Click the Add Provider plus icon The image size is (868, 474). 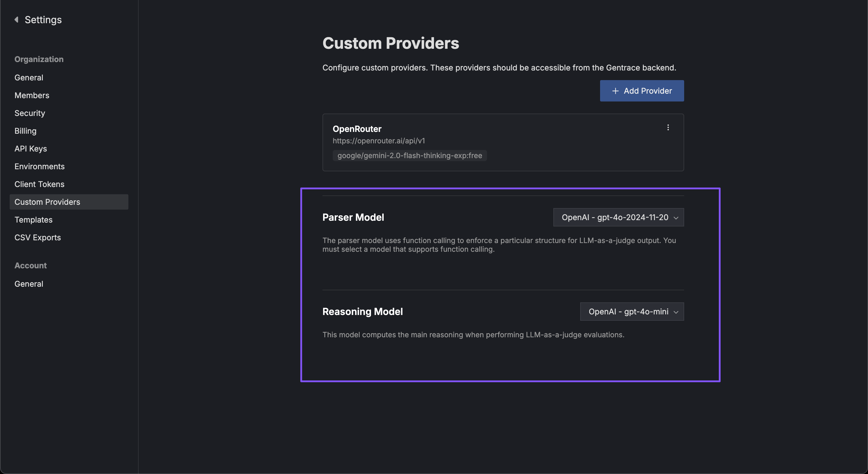615,90
